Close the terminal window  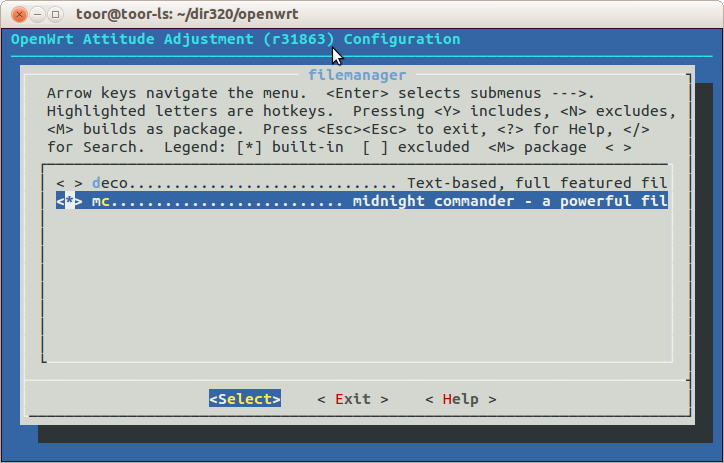click(19, 15)
